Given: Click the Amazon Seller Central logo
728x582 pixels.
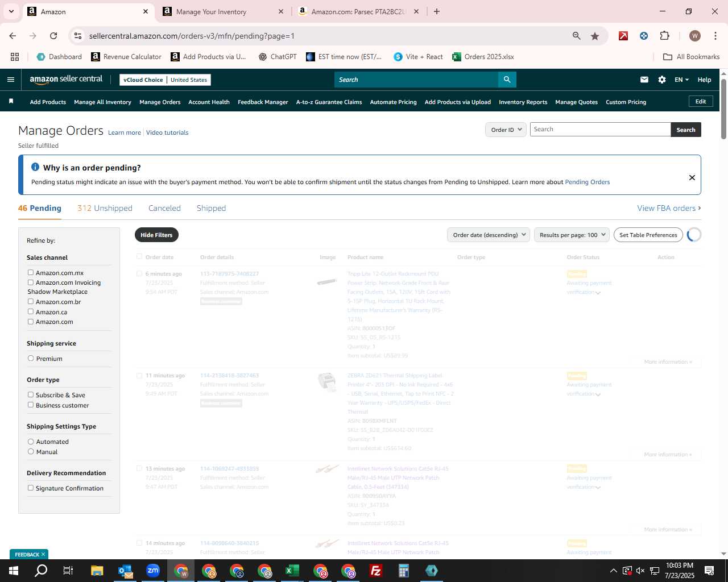Looking at the screenshot, I should [66, 80].
